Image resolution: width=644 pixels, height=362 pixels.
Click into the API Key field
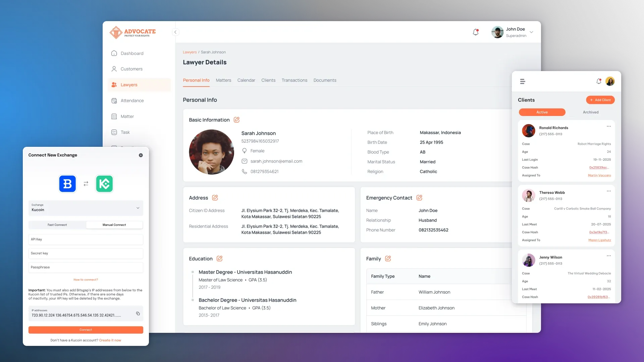pos(86,239)
